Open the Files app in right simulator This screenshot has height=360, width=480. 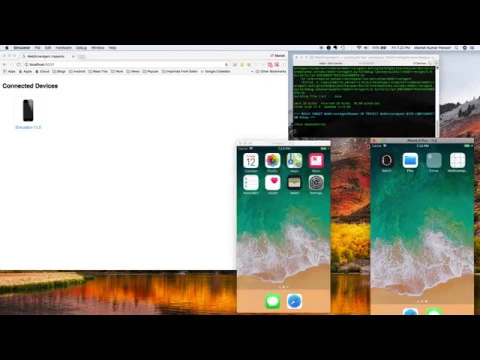coord(410,160)
